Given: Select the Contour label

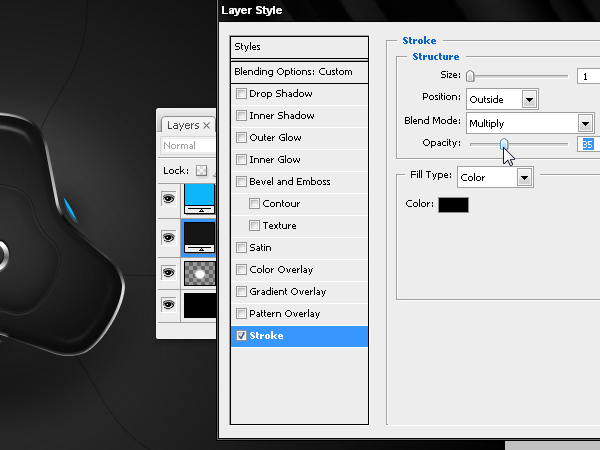Looking at the screenshot, I should pyautogui.click(x=281, y=204).
